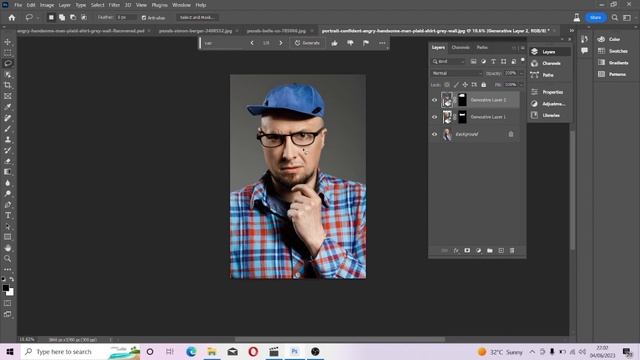The width and height of the screenshot is (640, 360).
Task: Toggle the Subtract from selection mode button
Action: [x=73, y=18]
